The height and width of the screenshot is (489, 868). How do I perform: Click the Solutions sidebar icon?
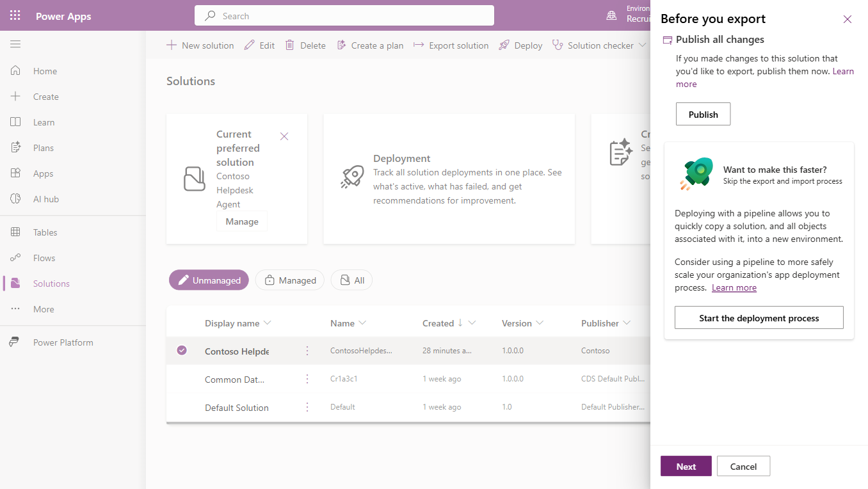click(x=15, y=284)
